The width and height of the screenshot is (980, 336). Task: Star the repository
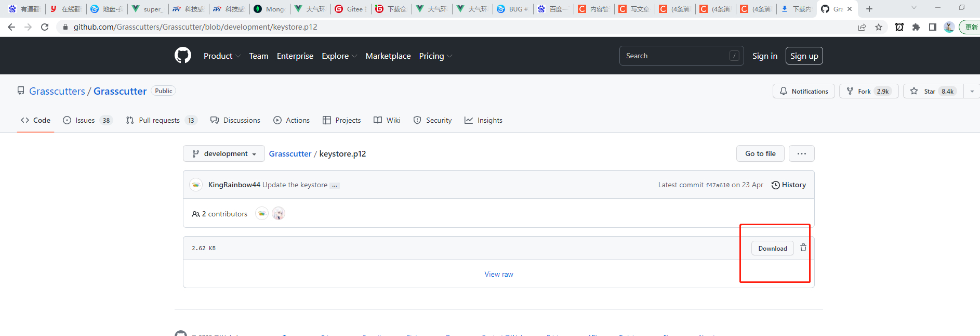(933, 91)
